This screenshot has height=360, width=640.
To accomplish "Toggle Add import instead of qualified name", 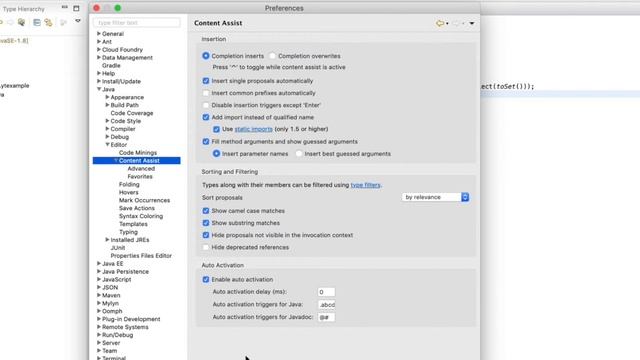I will tap(206, 117).
